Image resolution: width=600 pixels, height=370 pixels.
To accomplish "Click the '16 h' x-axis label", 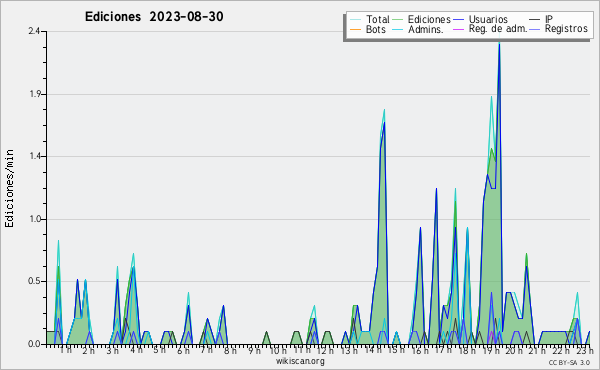I will [x=420, y=350].
